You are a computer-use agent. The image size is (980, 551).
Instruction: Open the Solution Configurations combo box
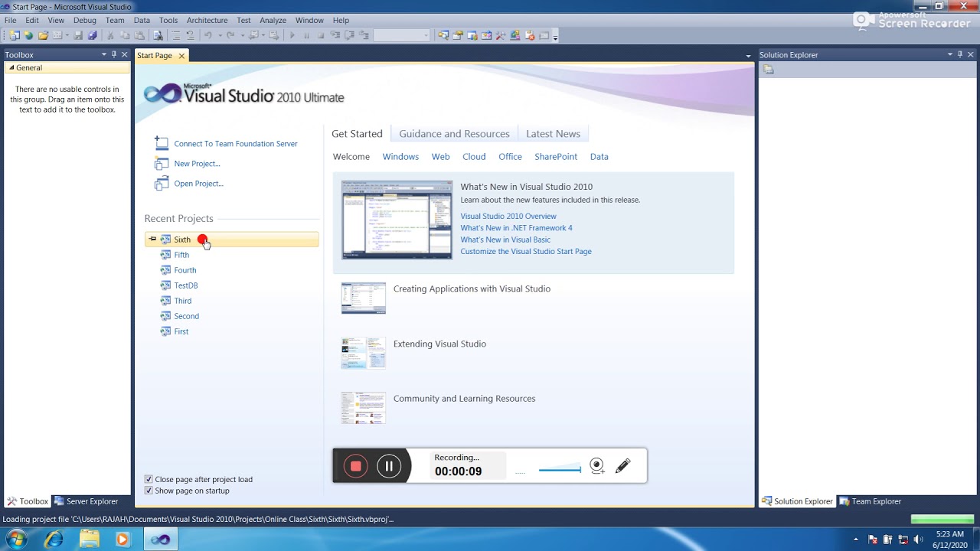coord(402,35)
